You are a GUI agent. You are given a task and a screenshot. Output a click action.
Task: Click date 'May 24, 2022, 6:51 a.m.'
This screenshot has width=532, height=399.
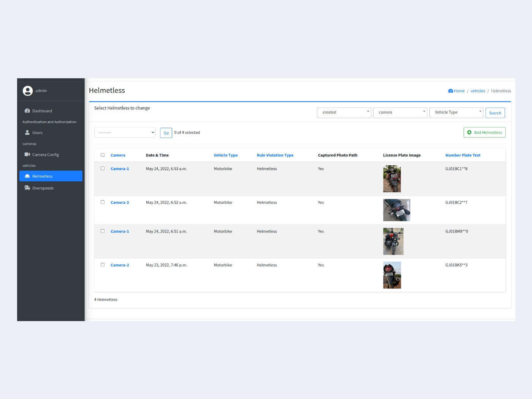(x=166, y=231)
